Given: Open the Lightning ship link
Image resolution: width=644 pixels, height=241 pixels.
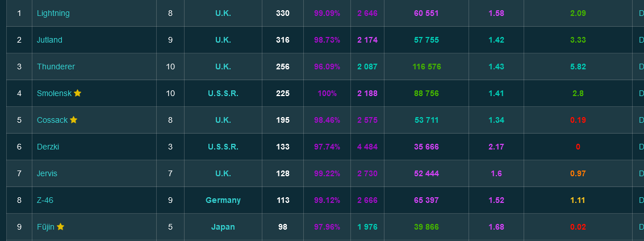Looking at the screenshot, I should 53,13.
